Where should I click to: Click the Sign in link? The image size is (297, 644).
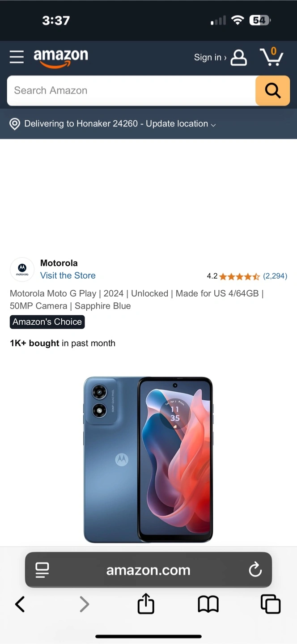(210, 57)
